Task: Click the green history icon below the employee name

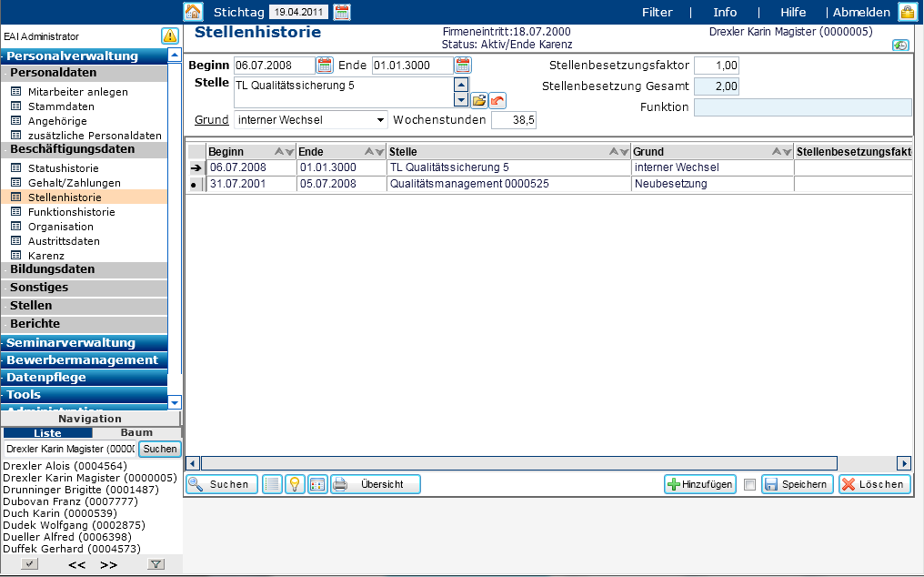Action: 900,46
